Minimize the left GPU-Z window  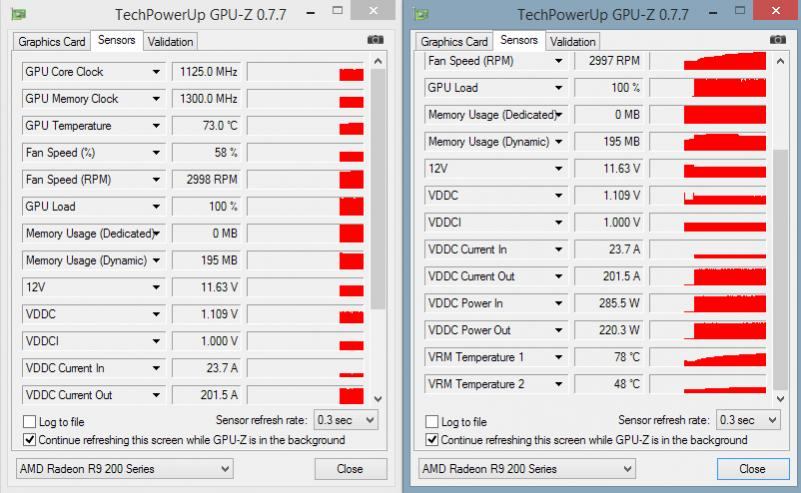[x=310, y=12]
